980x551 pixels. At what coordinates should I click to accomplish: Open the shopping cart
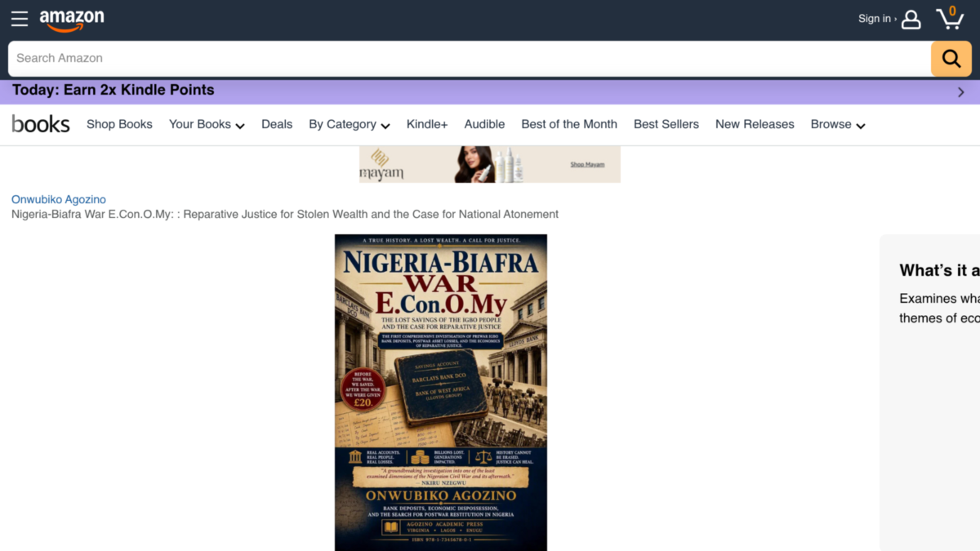tap(950, 18)
